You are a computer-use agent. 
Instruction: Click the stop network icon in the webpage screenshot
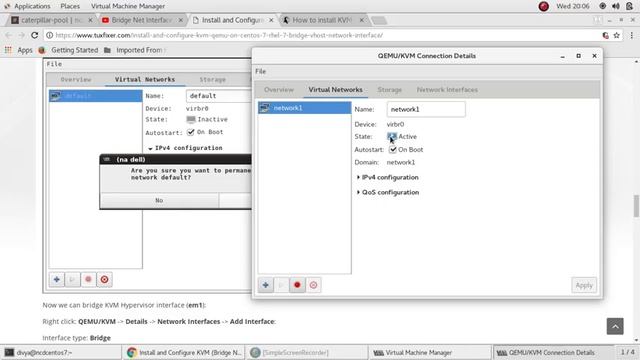point(89,280)
